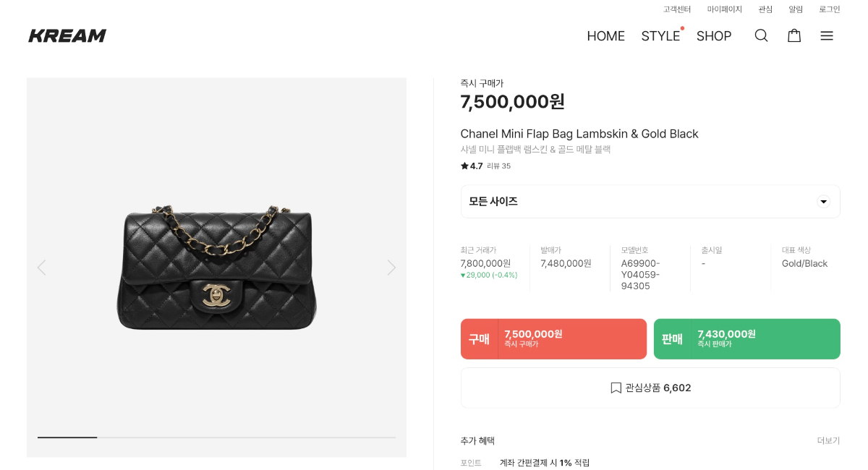Screen dimensions: 868x470
Task: Open the search magnifier icon
Action: coord(761,35)
